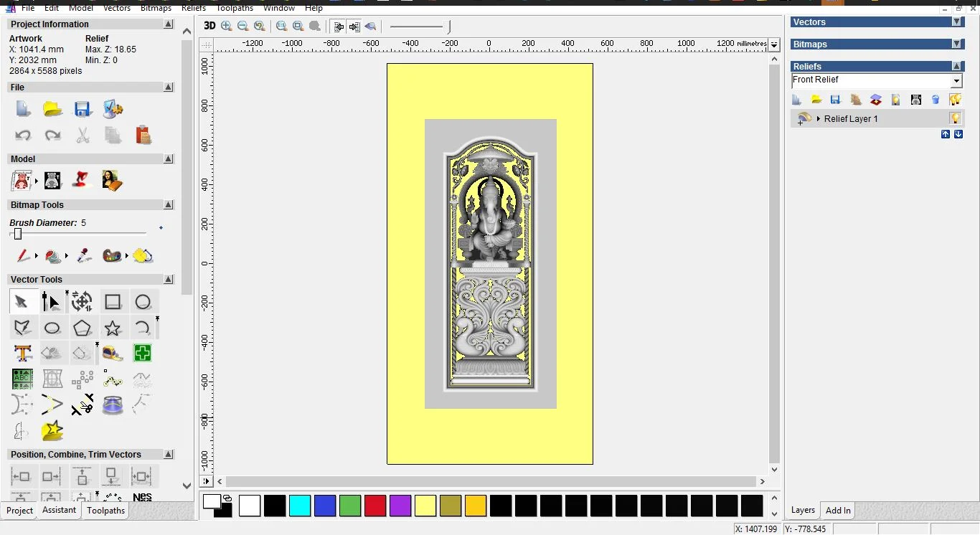This screenshot has width=980, height=535.
Task: Collapse the Vector Tools section
Action: [x=168, y=279]
